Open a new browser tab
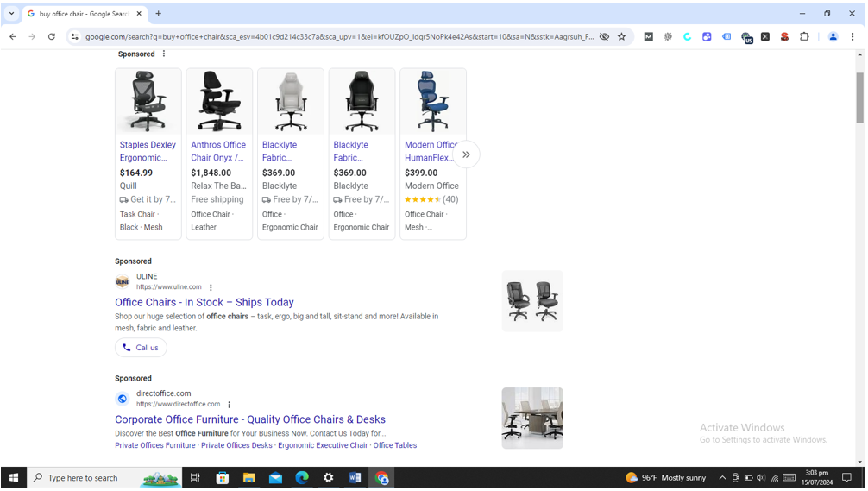The height and width of the screenshot is (491, 868). (158, 13)
